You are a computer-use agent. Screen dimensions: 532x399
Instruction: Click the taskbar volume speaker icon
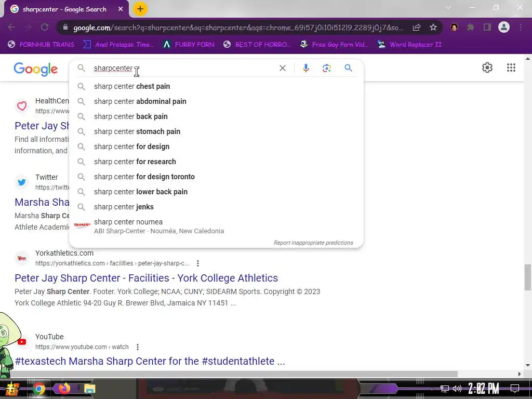coord(457,389)
